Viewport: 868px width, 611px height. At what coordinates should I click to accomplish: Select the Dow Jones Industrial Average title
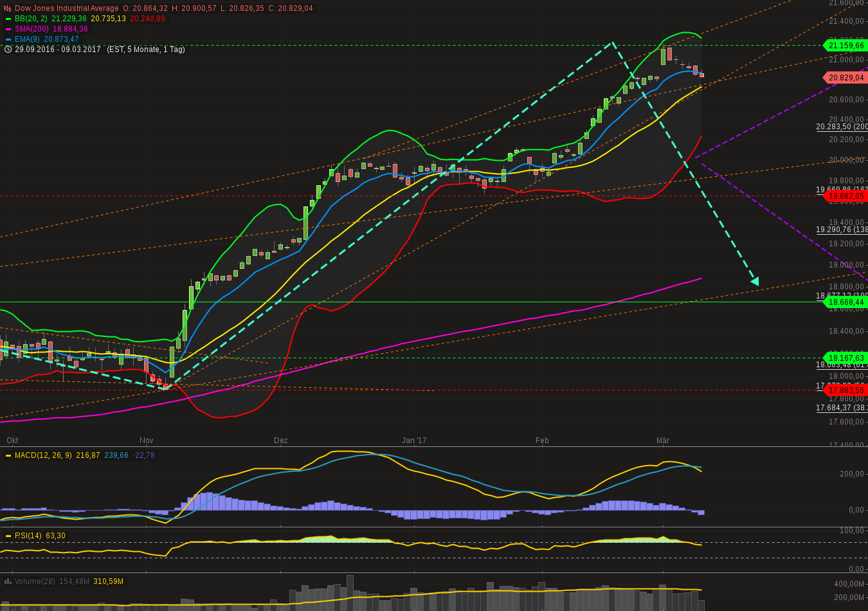coord(67,8)
